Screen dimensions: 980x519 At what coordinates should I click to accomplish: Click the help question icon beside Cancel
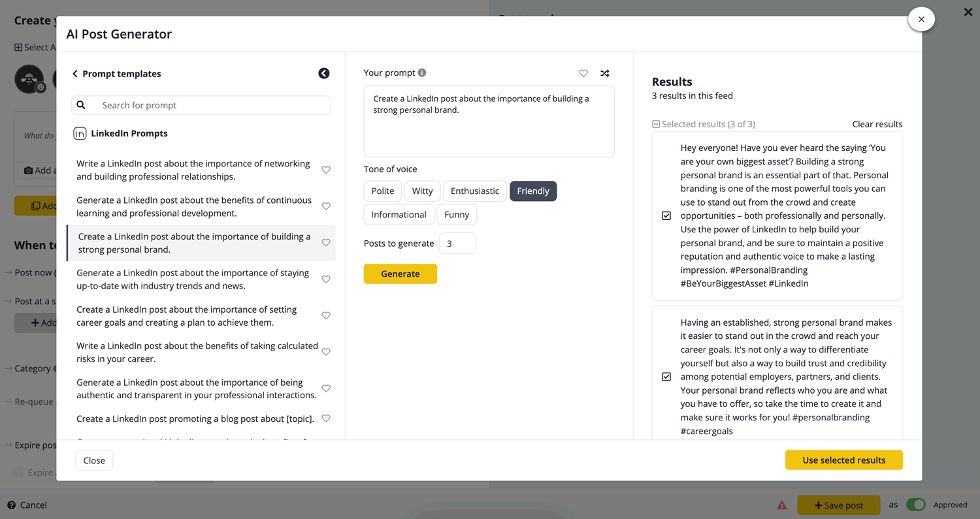point(11,505)
